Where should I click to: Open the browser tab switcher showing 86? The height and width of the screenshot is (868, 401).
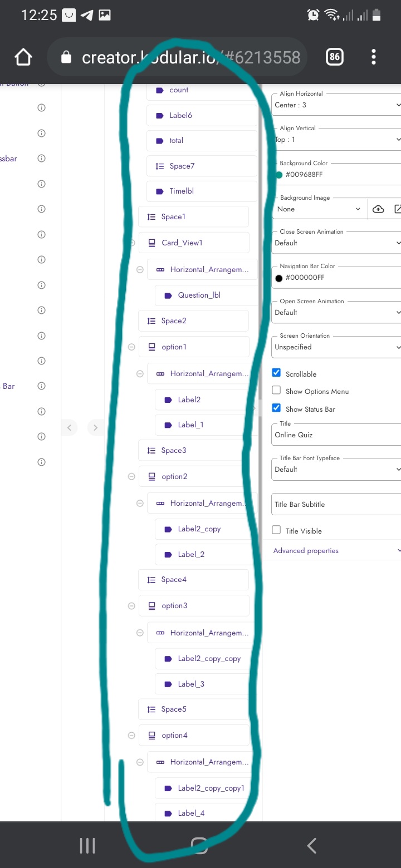coord(335,57)
